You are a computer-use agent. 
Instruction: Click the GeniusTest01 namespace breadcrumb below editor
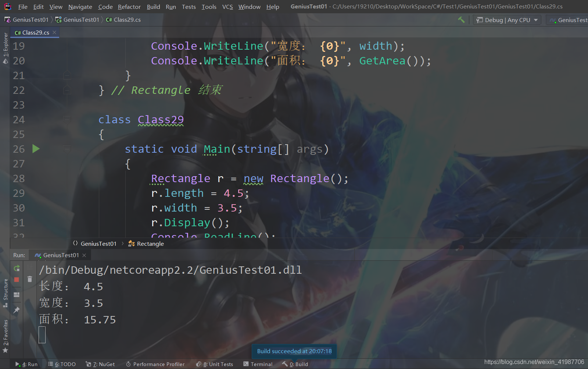click(94, 244)
